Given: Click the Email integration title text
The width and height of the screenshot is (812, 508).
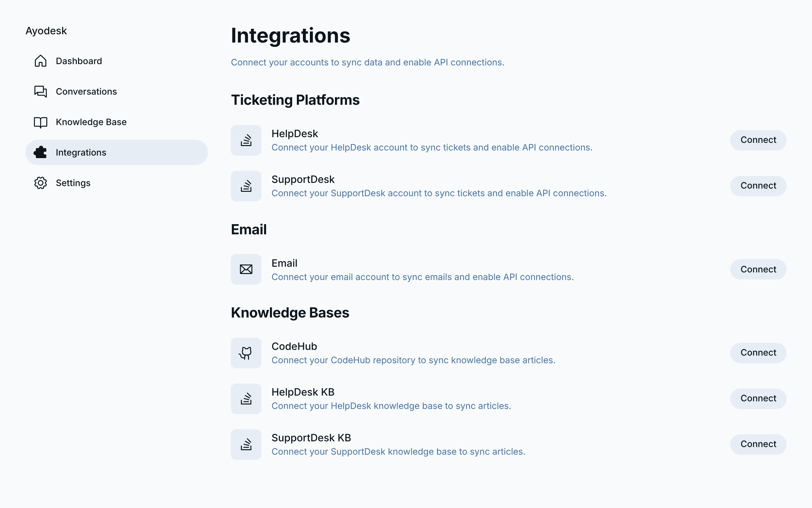Looking at the screenshot, I should point(284,263).
